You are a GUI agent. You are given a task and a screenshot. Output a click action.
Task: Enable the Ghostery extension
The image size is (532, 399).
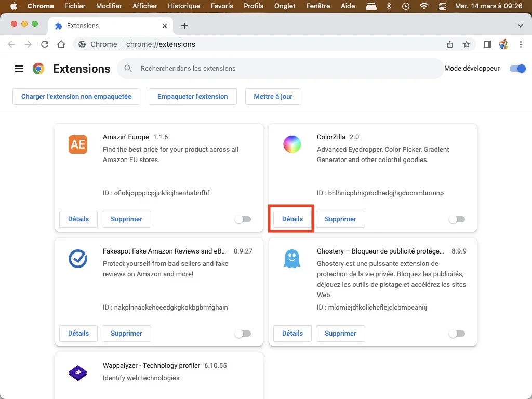point(457,334)
